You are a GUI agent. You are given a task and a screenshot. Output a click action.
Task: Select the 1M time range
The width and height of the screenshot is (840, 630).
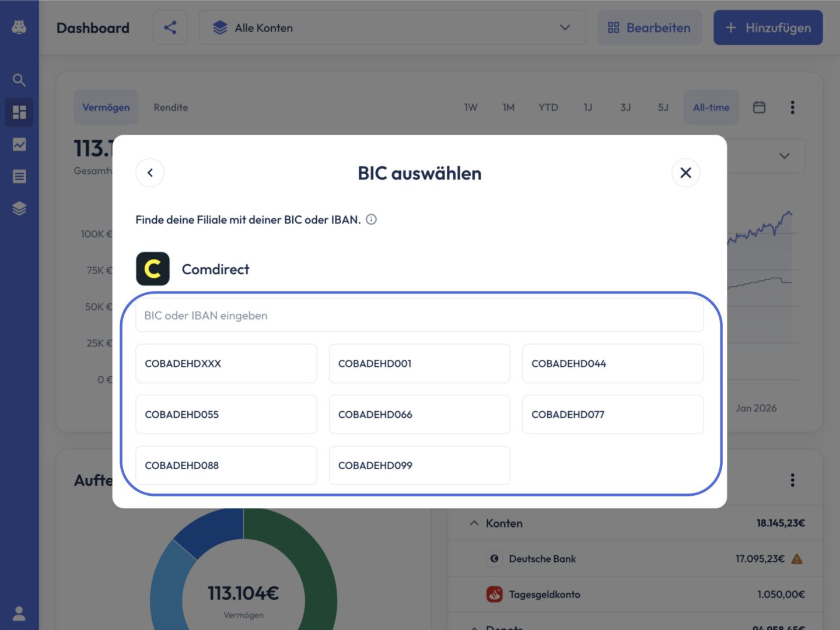(509, 107)
